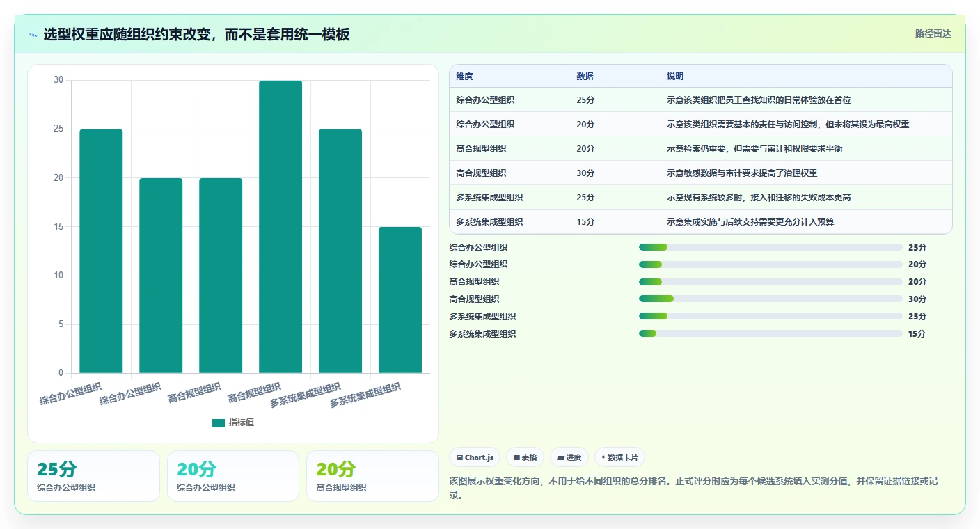Viewport: 980px width, 529px height.
Task: Select the Chart.js tag pill
Action: 475,457
